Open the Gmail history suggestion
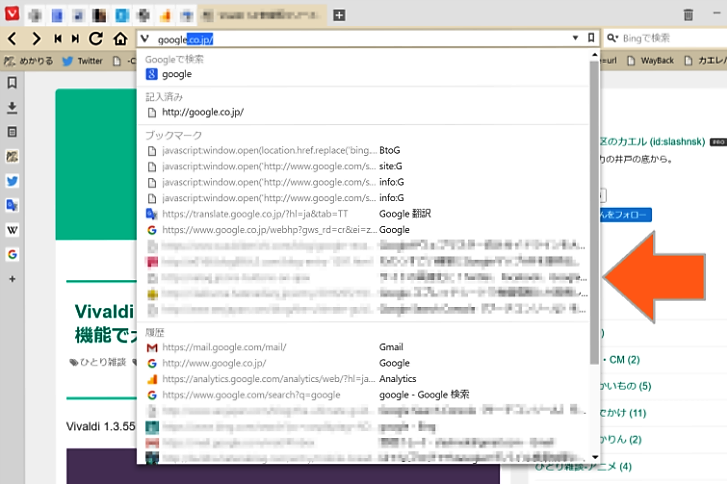The width and height of the screenshot is (727, 484). tap(363, 347)
